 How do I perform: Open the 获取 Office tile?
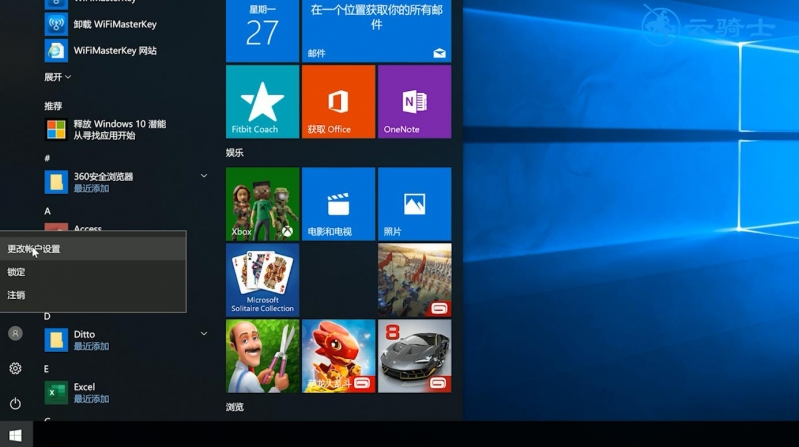[x=338, y=102]
